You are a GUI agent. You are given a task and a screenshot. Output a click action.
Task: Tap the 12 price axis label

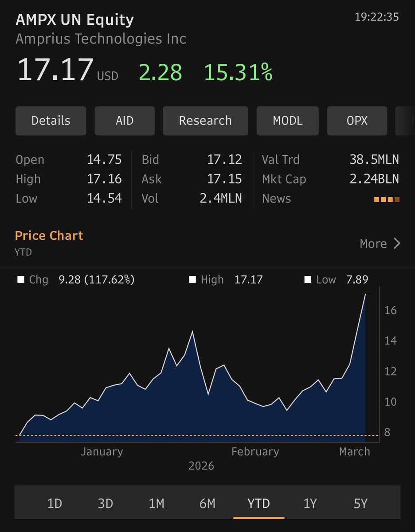pyautogui.click(x=390, y=372)
